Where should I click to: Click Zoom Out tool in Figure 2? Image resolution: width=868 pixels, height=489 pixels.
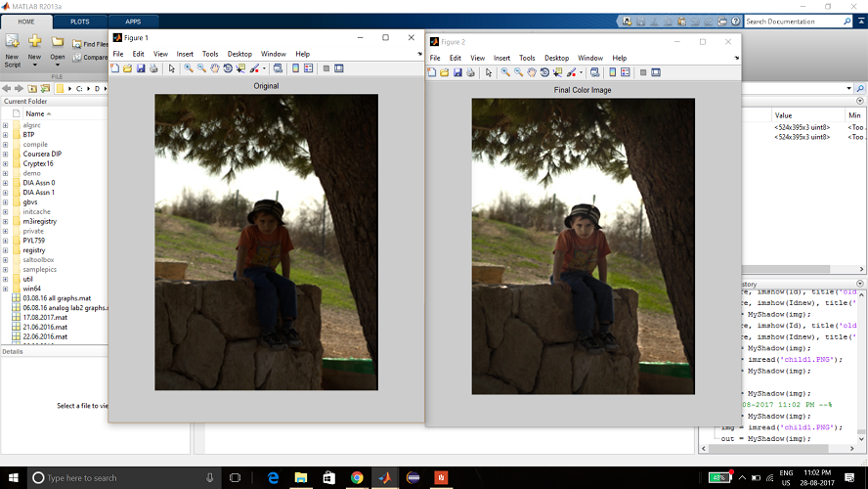518,72
